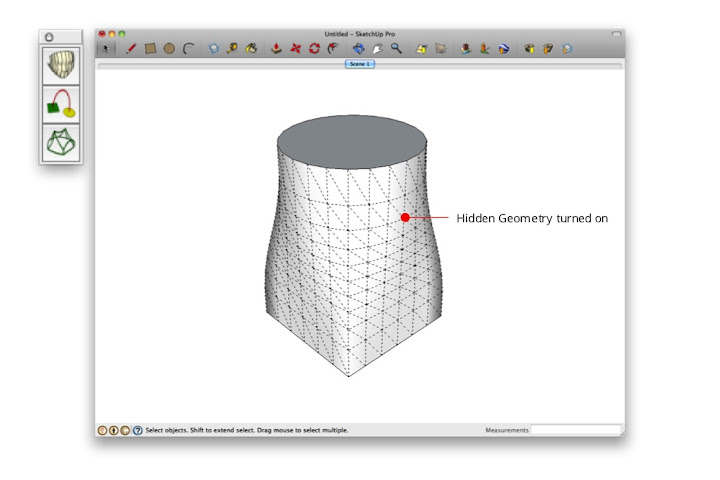Select the arrow Select tool

pos(108,47)
